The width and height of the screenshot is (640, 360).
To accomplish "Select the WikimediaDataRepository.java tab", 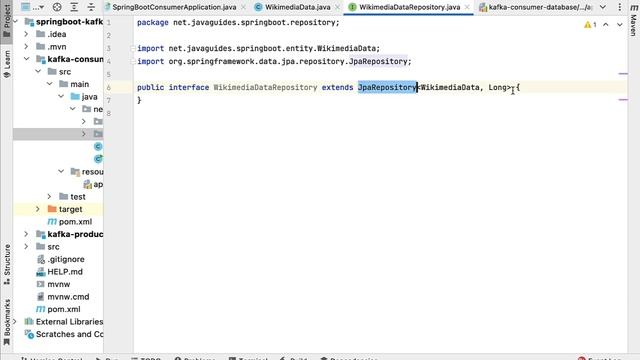I will [x=409, y=7].
